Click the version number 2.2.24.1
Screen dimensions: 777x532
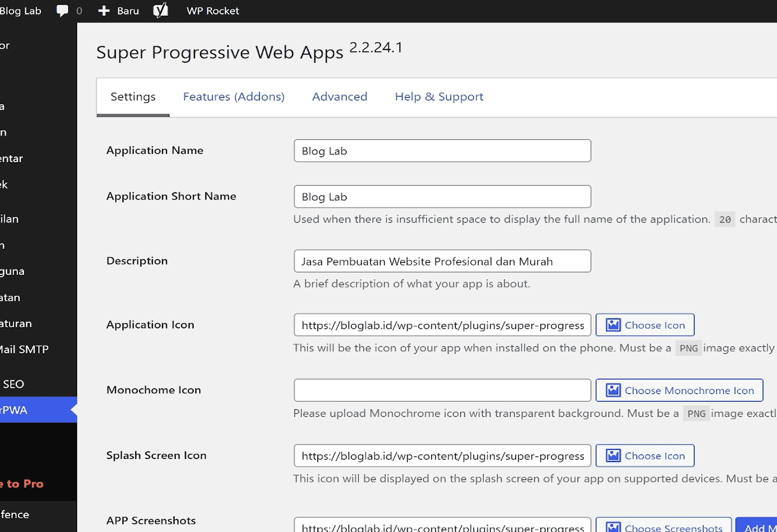point(376,48)
